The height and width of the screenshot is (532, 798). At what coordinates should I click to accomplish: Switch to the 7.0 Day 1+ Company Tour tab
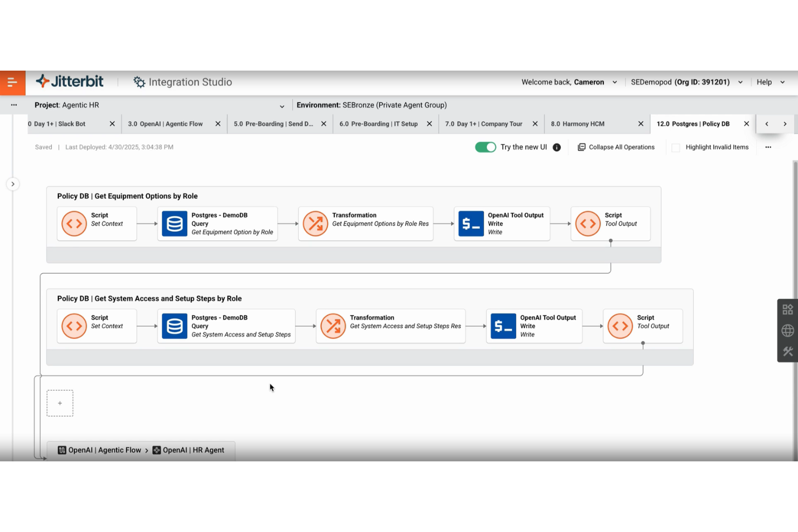point(484,124)
